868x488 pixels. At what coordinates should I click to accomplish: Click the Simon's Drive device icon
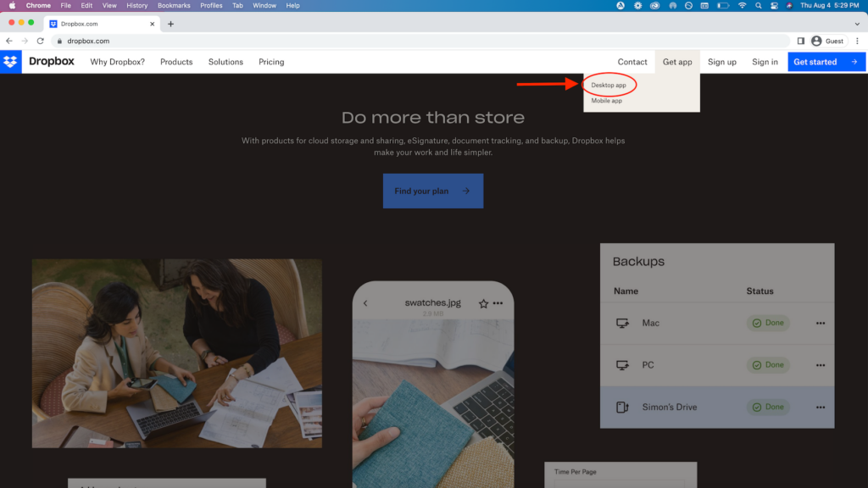[x=622, y=408]
